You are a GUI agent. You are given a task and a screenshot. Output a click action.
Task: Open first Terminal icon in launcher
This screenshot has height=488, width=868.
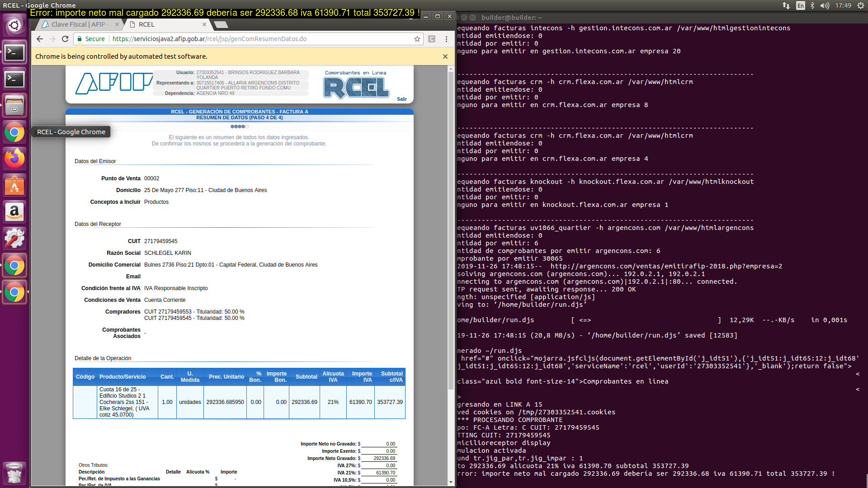14,52
